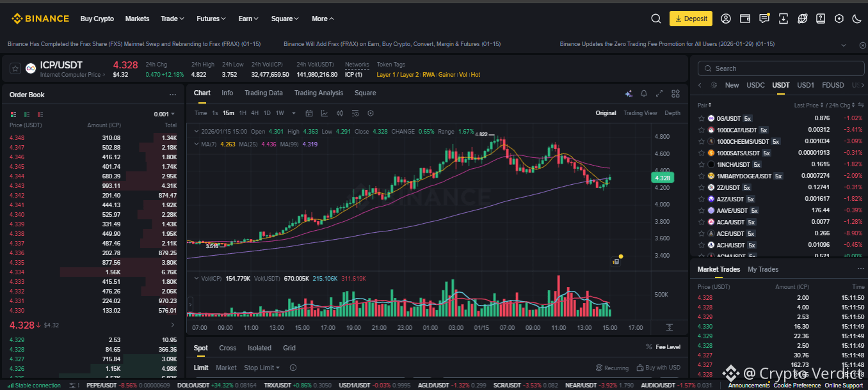
Task: Open the help book icon in the header
Action: (x=821, y=19)
